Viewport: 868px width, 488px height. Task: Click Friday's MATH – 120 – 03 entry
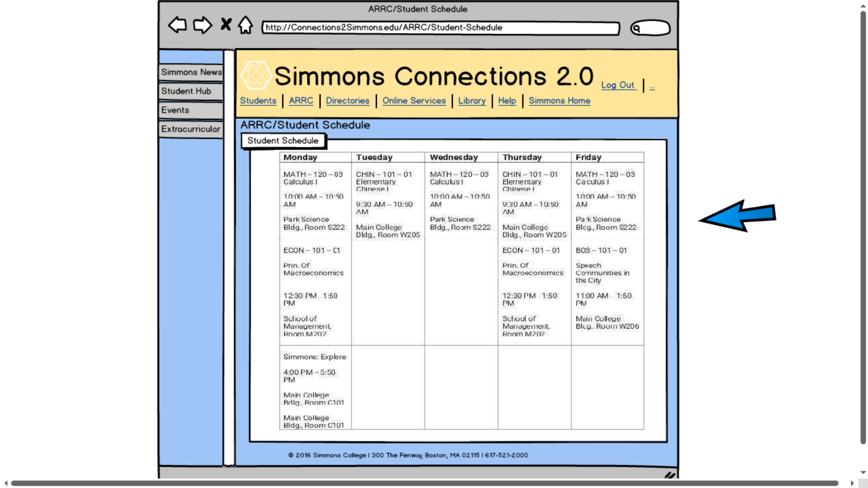605,174
